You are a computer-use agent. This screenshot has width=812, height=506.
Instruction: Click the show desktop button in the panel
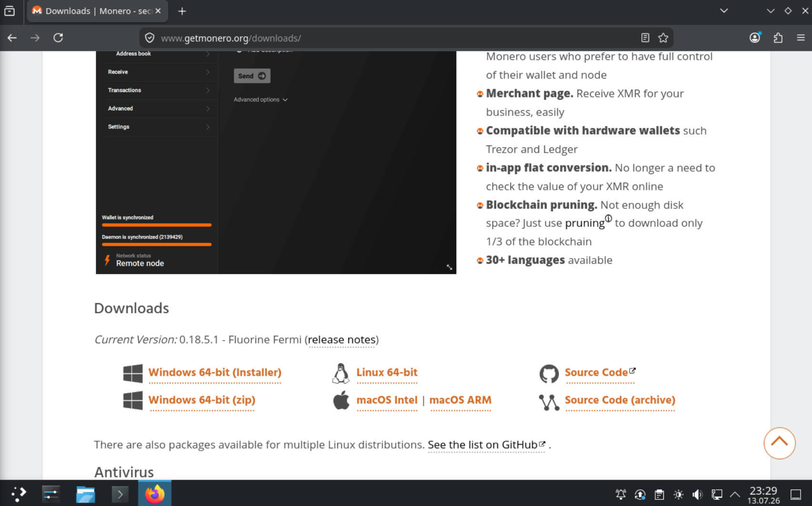point(796,495)
